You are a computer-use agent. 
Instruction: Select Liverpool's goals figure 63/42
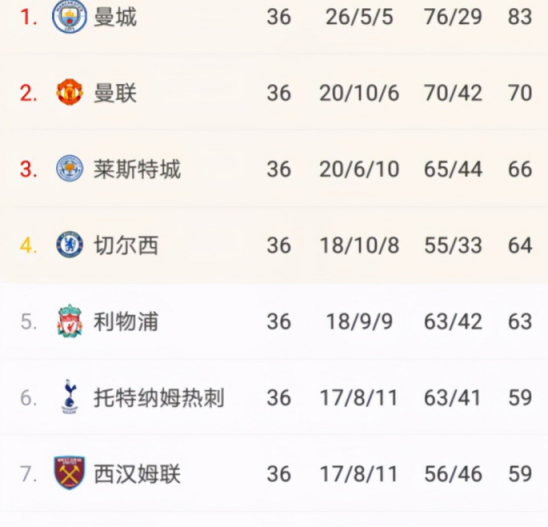453,321
